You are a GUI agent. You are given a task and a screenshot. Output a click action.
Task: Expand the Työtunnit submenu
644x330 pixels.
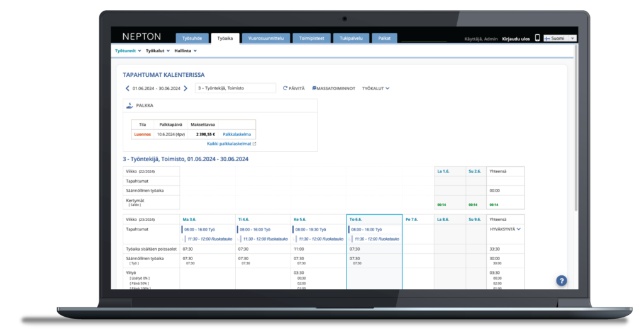tap(128, 50)
